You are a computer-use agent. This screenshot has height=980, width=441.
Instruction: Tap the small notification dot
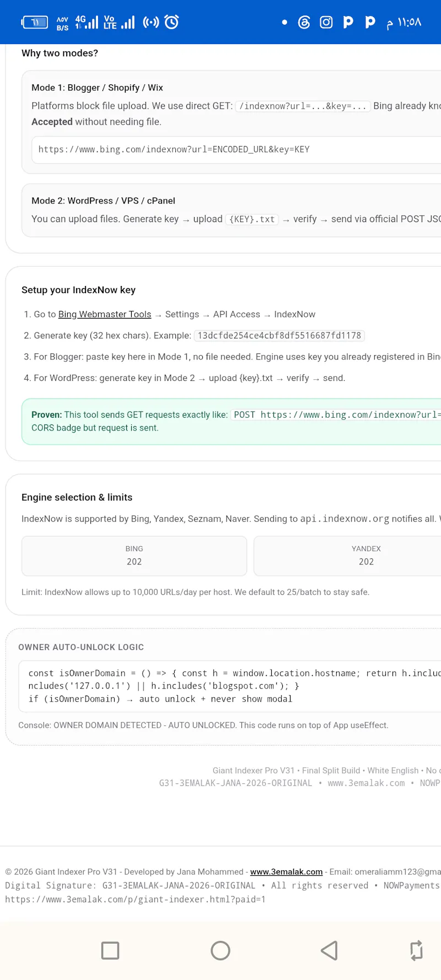click(284, 22)
